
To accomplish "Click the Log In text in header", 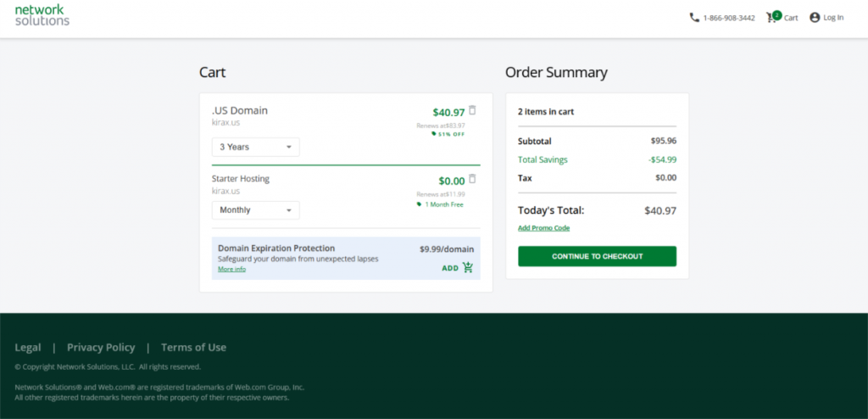I will (x=833, y=18).
